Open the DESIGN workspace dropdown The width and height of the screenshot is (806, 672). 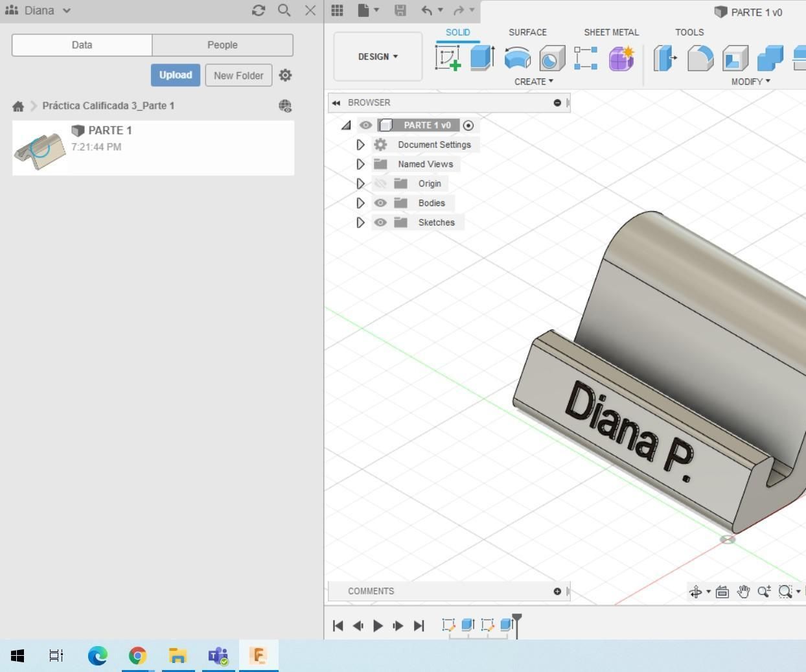click(378, 56)
